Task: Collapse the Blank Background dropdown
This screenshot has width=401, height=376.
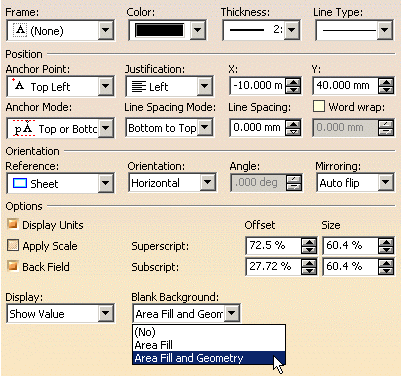Action: click(x=232, y=313)
